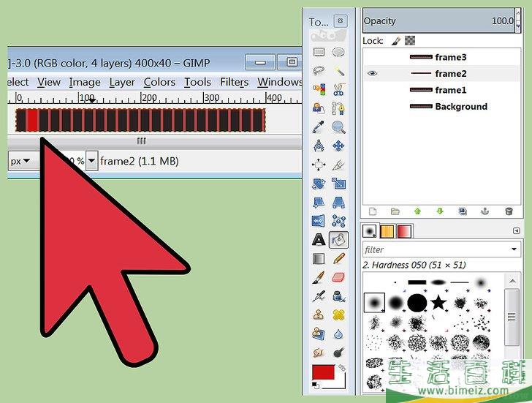Open the Image menu
The height and width of the screenshot is (403, 532).
pyautogui.click(x=85, y=82)
